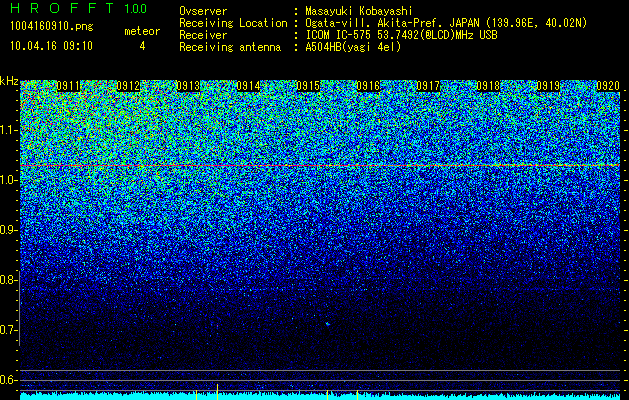Click the earliest yellow meteor marker on the baseline
Screen dimensions: 629x400
pyautogui.click(x=196, y=395)
